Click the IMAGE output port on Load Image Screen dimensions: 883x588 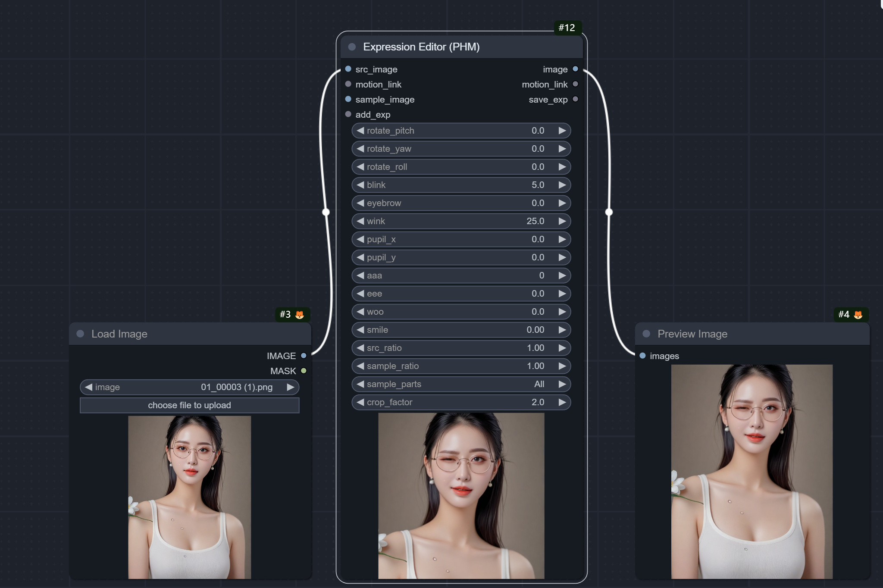[x=304, y=356]
